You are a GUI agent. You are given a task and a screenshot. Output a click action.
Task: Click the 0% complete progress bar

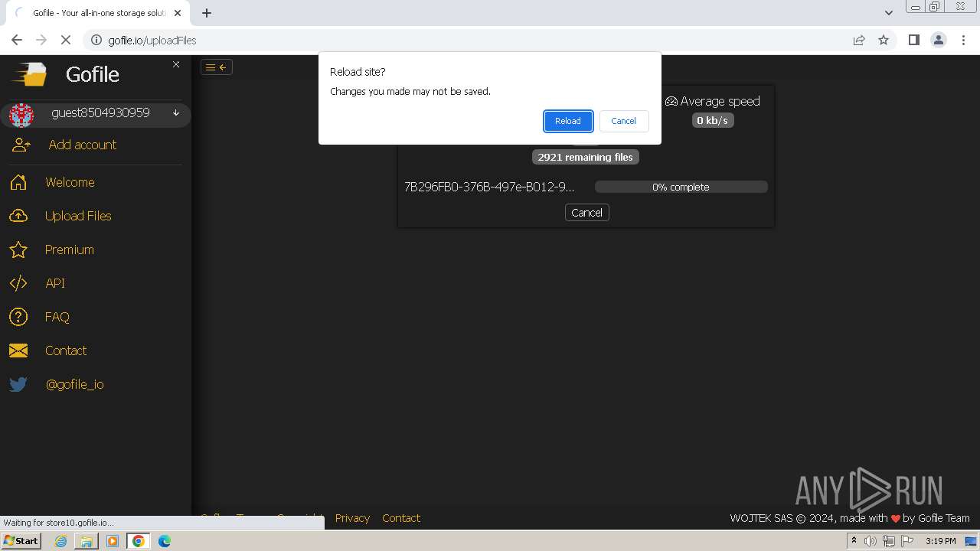tap(681, 187)
